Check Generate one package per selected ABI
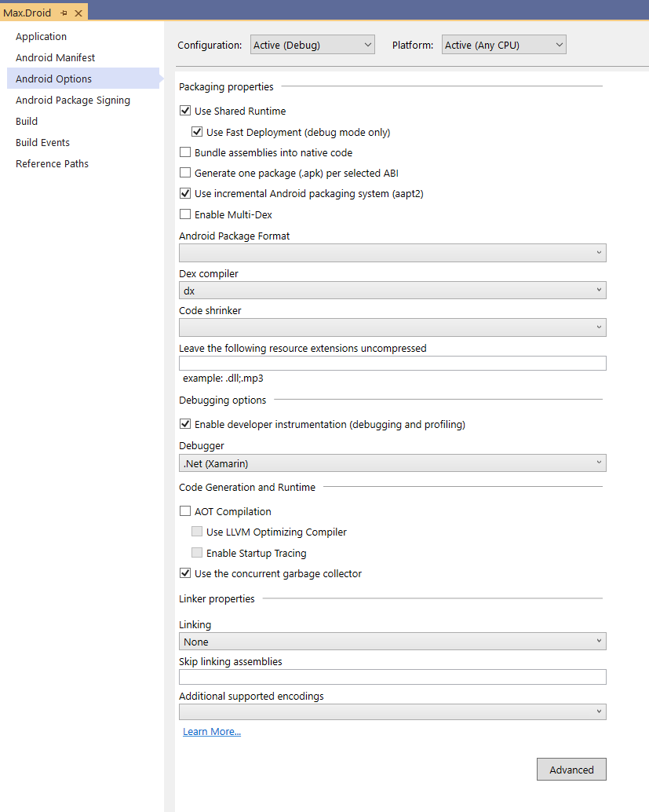This screenshot has height=812, width=649. [x=184, y=173]
